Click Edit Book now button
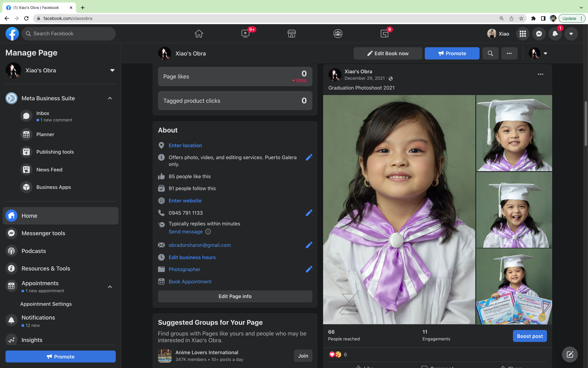Viewport: 588px width, 368px height. click(x=388, y=53)
